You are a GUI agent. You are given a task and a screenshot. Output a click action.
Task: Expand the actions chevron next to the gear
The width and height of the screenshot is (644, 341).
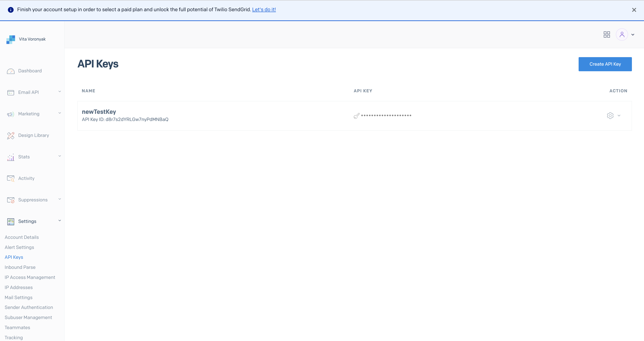(x=619, y=116)
